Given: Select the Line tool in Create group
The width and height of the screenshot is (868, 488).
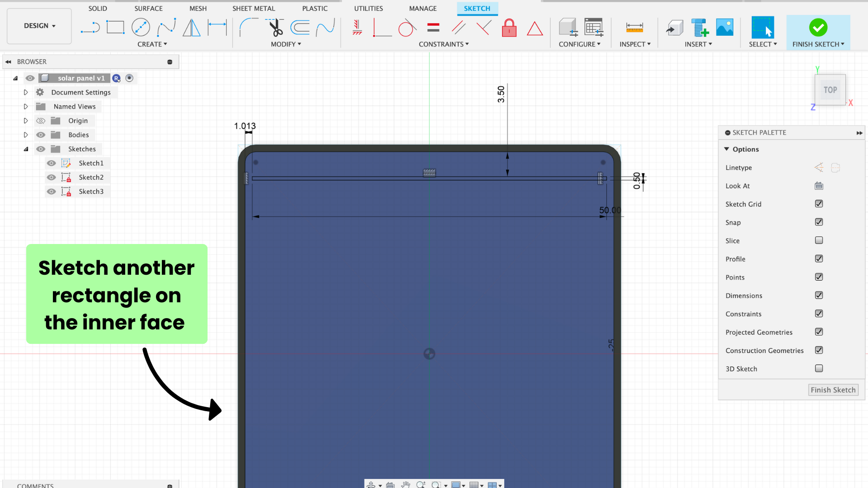Looking at the screenshot, I should coord(90,28).
